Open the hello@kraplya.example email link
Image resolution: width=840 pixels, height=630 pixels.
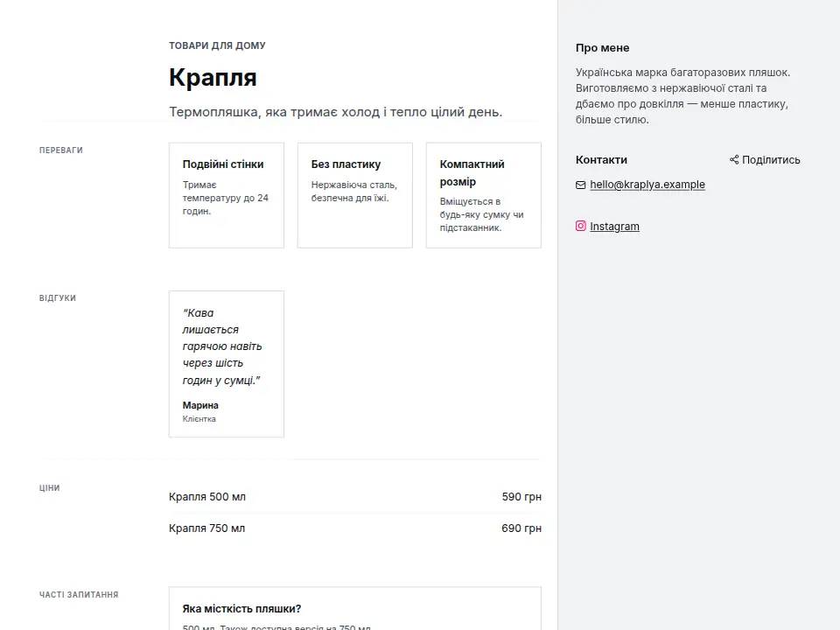[647, 185]
